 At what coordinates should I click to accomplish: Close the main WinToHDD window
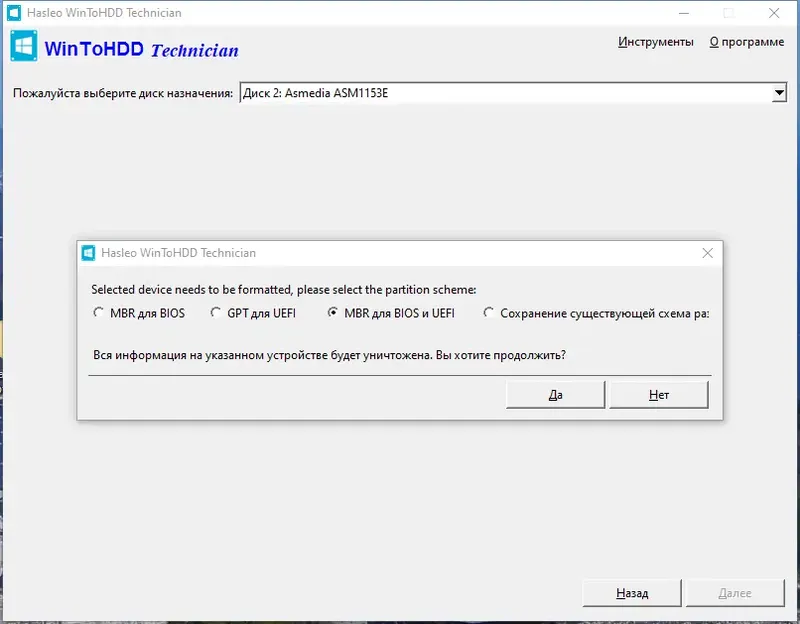point(774,13)
